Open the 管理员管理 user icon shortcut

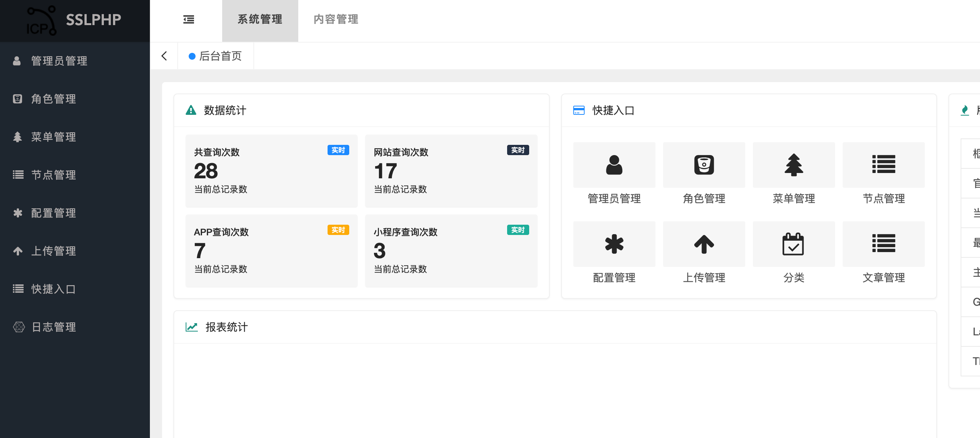pyautogui.click(x=614, y=165)
